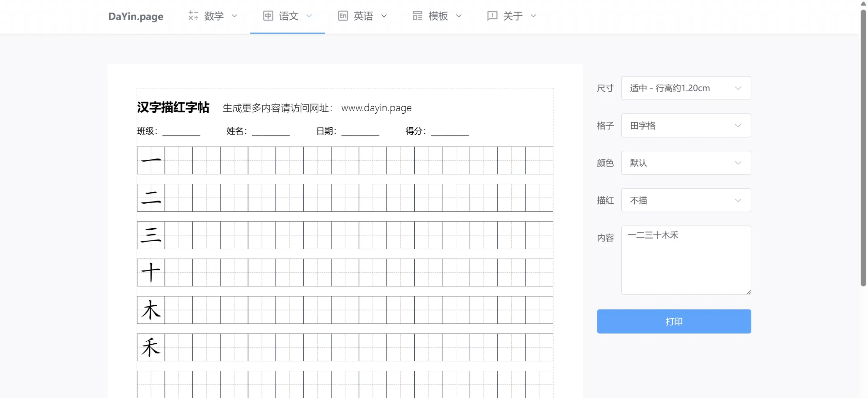Click the En icon beside 英语

coord(343,16)
